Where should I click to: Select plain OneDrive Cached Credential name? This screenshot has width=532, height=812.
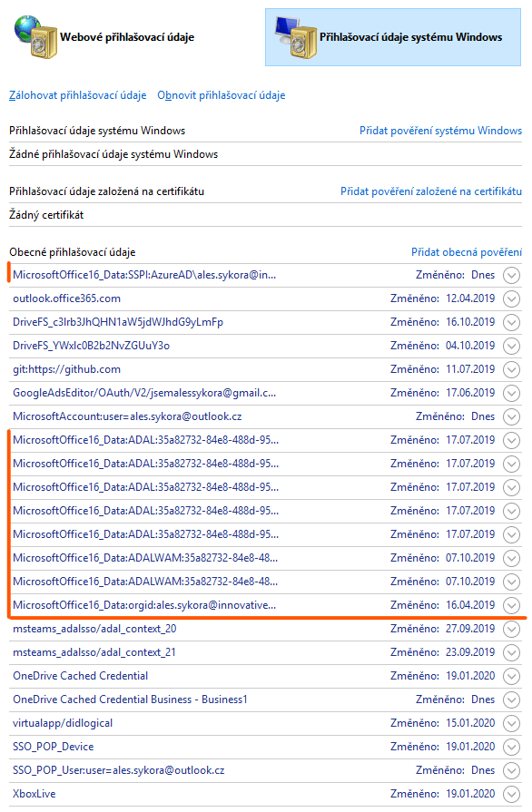pos(80,676)
